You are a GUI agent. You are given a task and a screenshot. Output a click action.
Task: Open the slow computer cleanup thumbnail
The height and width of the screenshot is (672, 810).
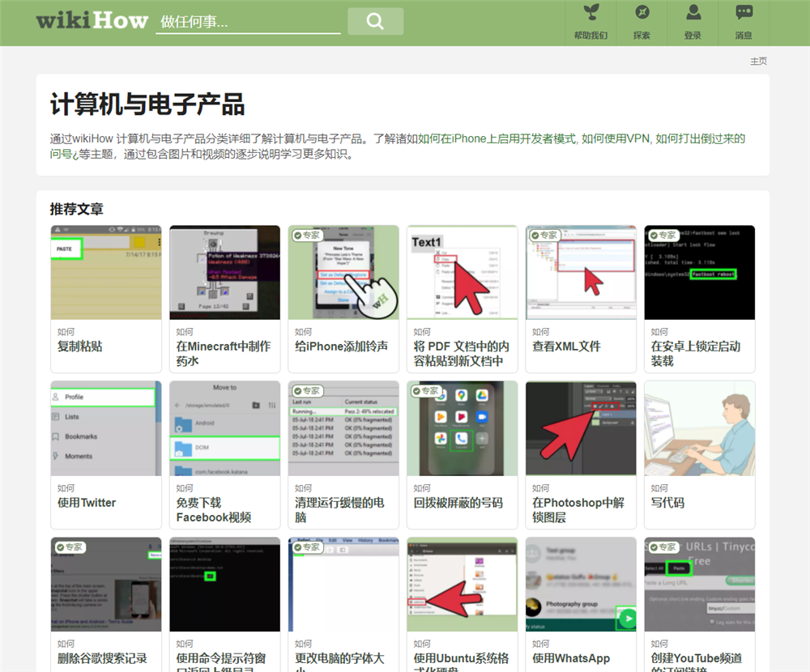(343, 428)
